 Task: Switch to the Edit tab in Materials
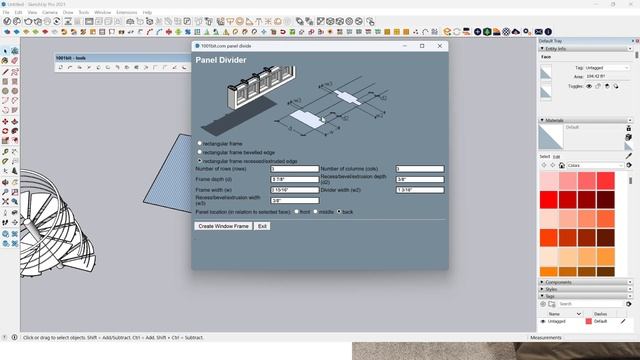coord(556,157)
